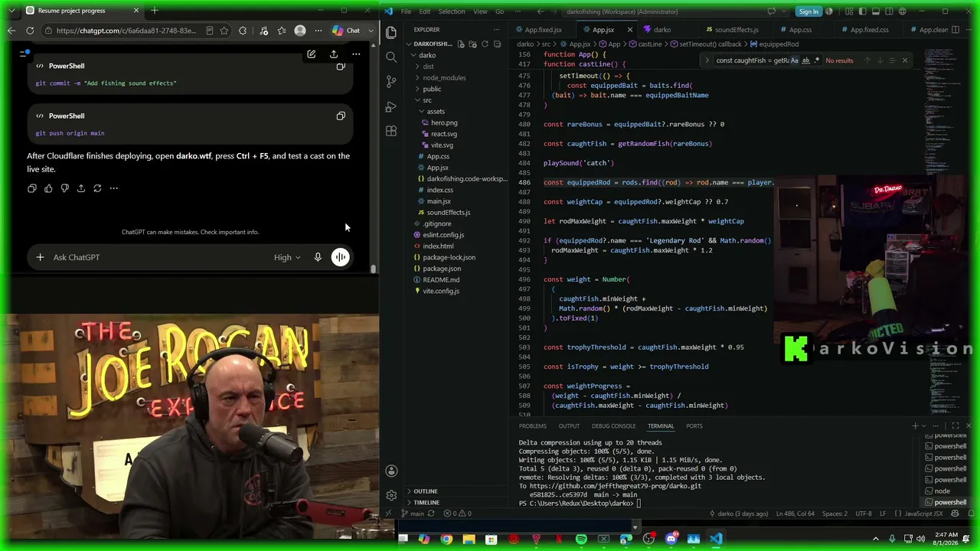This screenshot has width=980, height=551.
Task: Close the Find widget
Action: (904, 60)
